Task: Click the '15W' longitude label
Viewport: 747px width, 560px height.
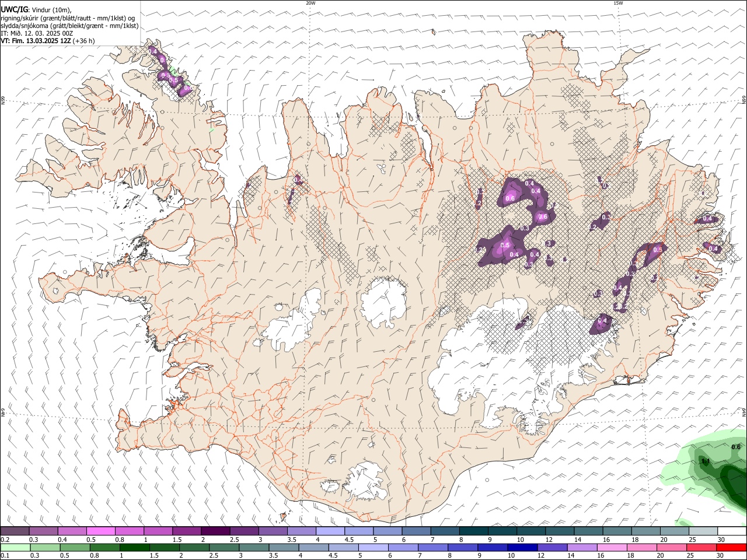Action: pos(618,3)
